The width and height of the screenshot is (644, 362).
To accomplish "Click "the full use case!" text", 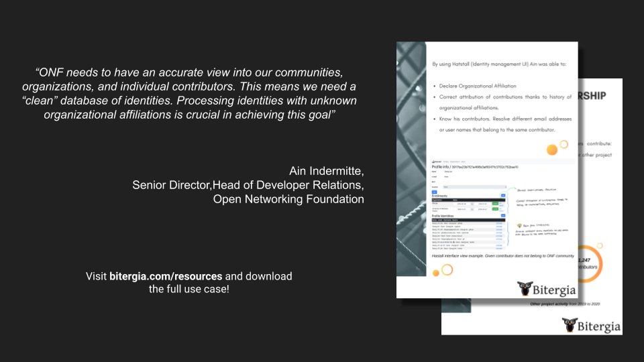I will point(189,289).
